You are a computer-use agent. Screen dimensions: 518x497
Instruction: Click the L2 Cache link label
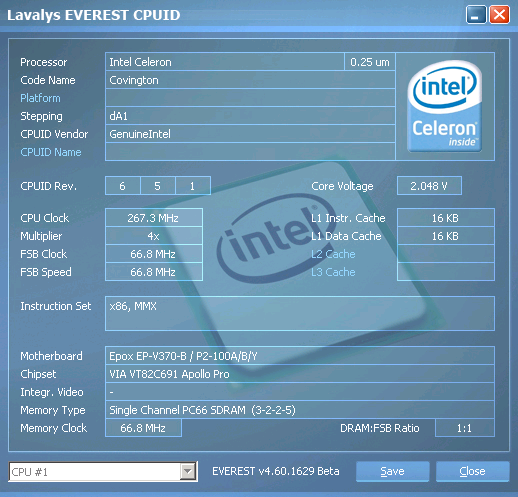click(333, 254)
